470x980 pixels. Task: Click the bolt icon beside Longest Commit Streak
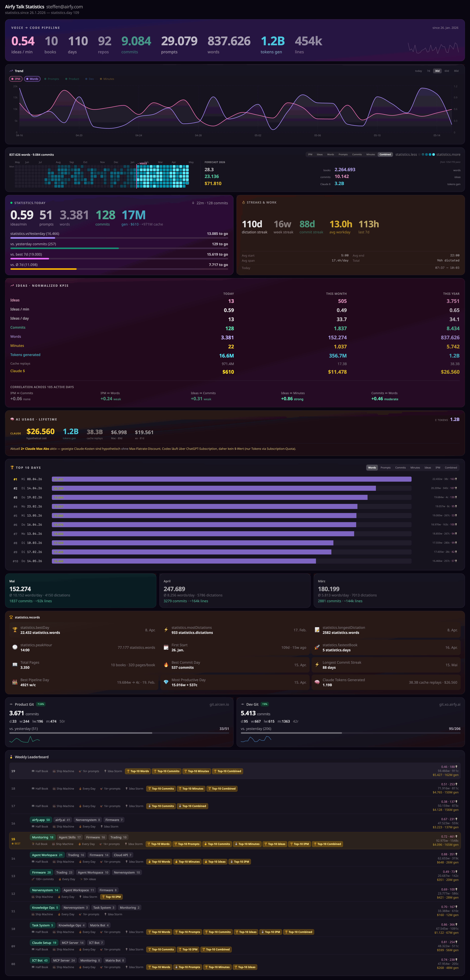point(317,665)
